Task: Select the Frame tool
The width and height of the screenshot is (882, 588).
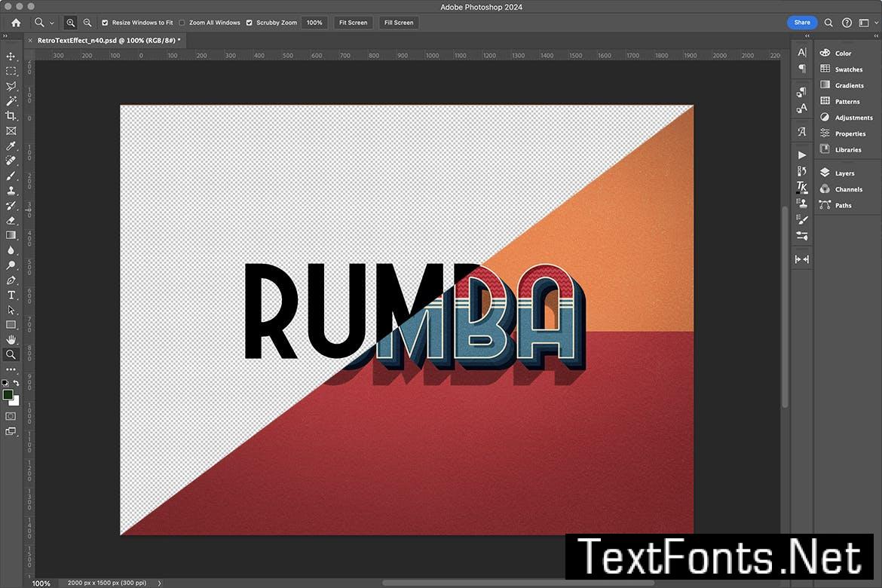Action: pyautogui.click(x=11, y=130)
